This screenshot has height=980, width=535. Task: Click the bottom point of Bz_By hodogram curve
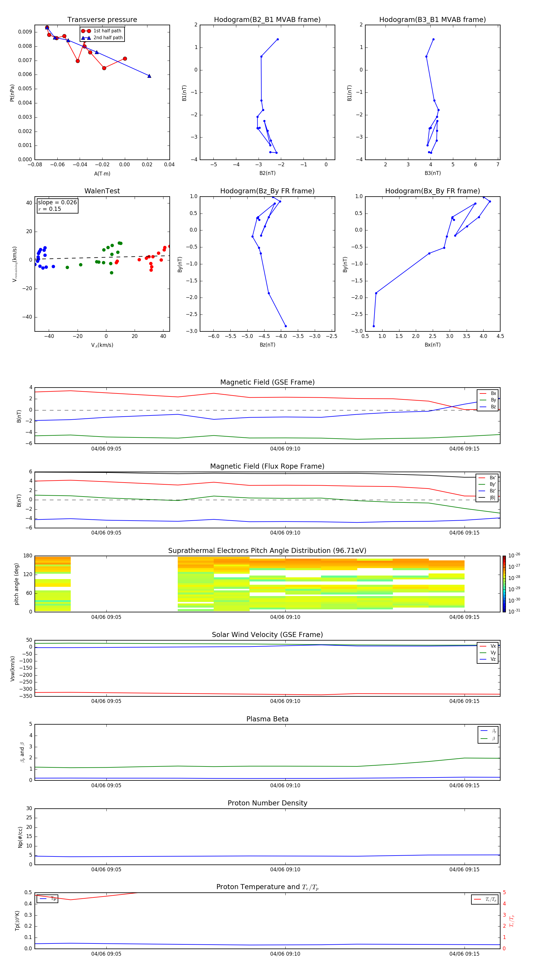click(286, 326)
